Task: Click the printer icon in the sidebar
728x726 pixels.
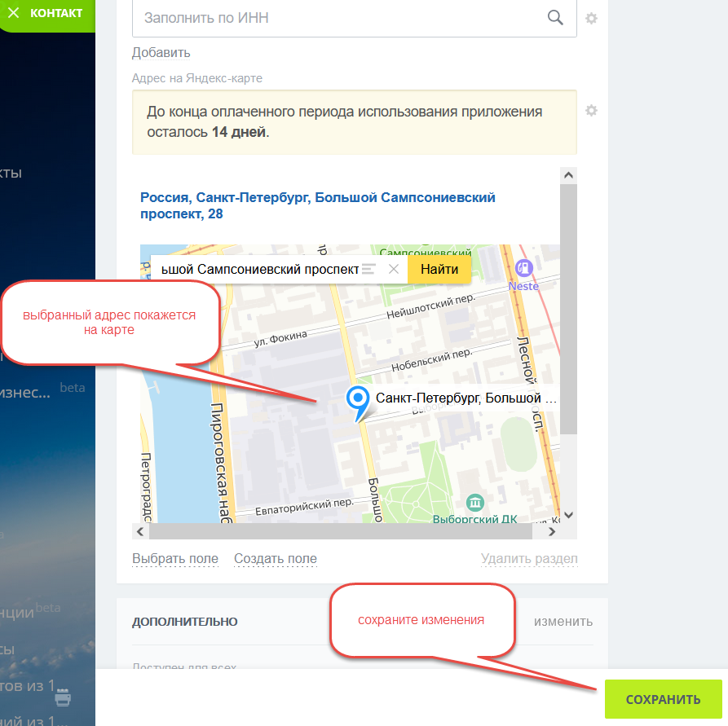Action: 63,697
